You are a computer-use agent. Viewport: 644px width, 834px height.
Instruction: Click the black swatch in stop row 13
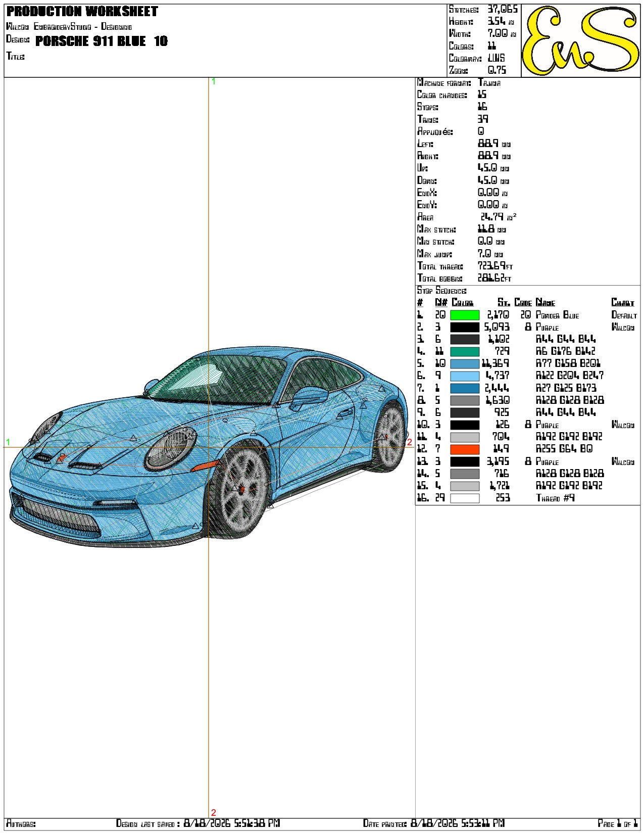[x=465, y=461]
